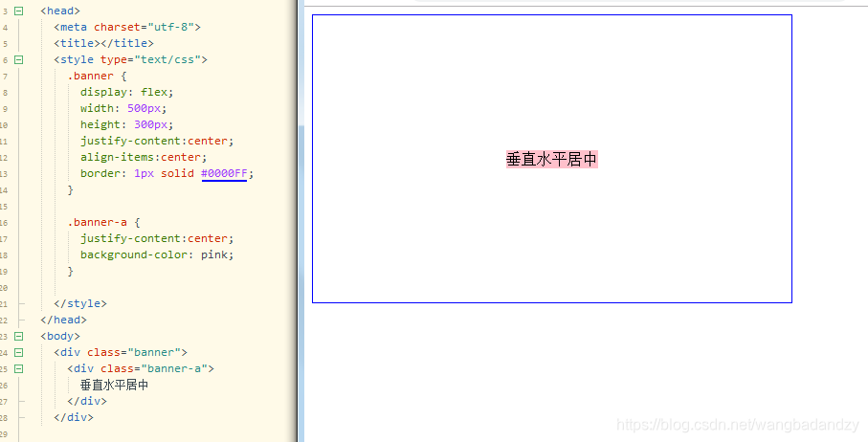Click the closing </style> tag
The width and height of the screenshot is (868, 442).
pyautogui.click(x=80, y=303)
